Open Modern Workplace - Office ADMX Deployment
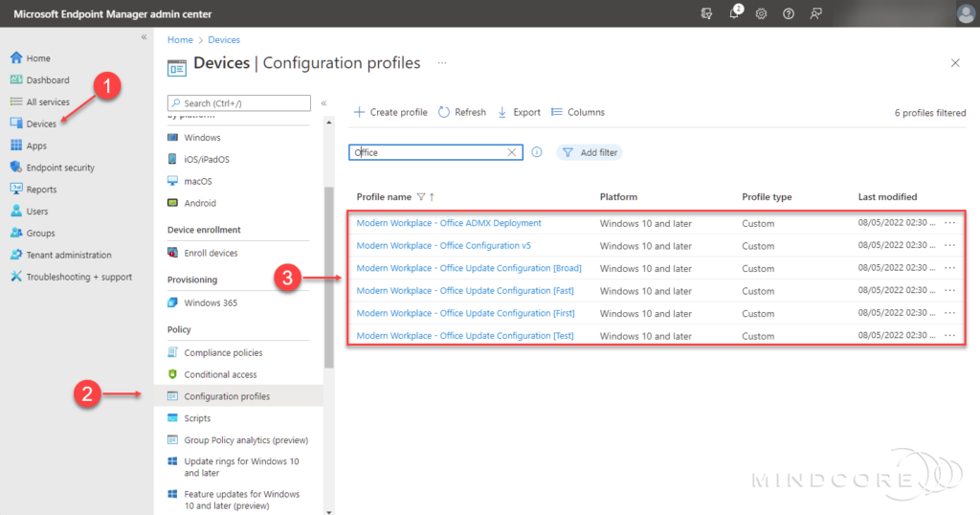980x515 pixels. (x=449, y=223)
